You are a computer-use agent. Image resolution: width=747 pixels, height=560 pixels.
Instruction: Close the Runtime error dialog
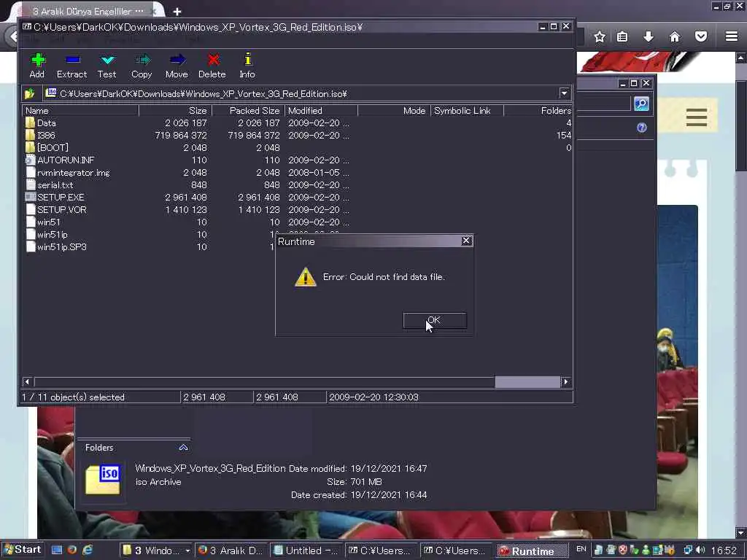tap(466, 241)
